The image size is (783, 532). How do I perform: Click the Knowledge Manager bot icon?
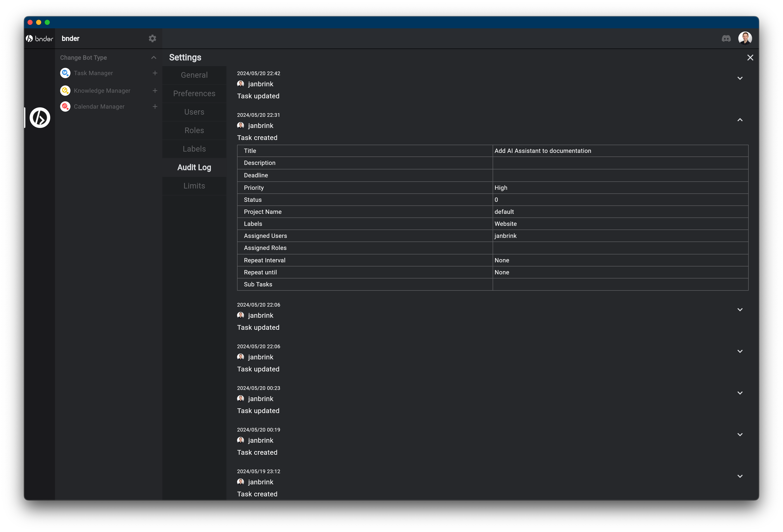coord(65,90)
